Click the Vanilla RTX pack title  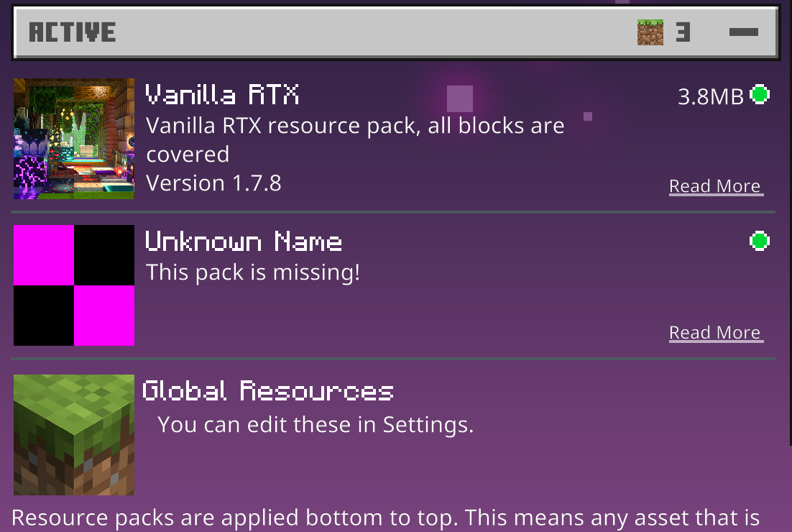coord(222,95)
